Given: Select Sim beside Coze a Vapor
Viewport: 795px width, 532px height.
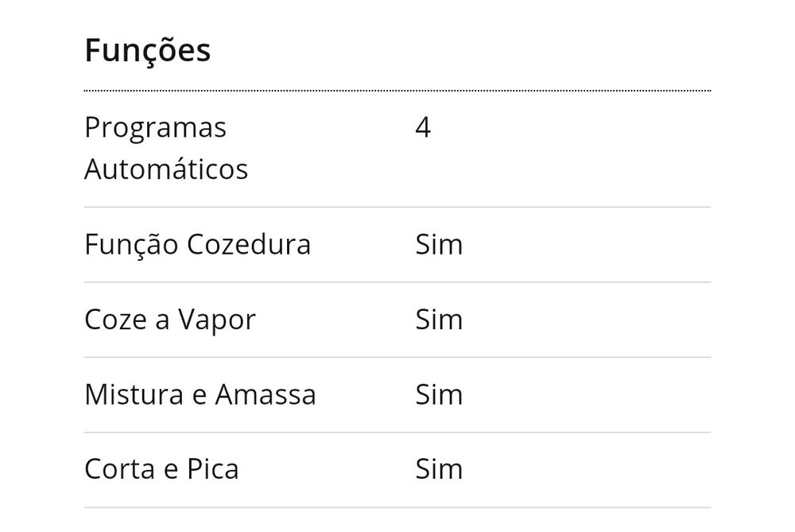Looking at the screenshot, I should [439, 320].
